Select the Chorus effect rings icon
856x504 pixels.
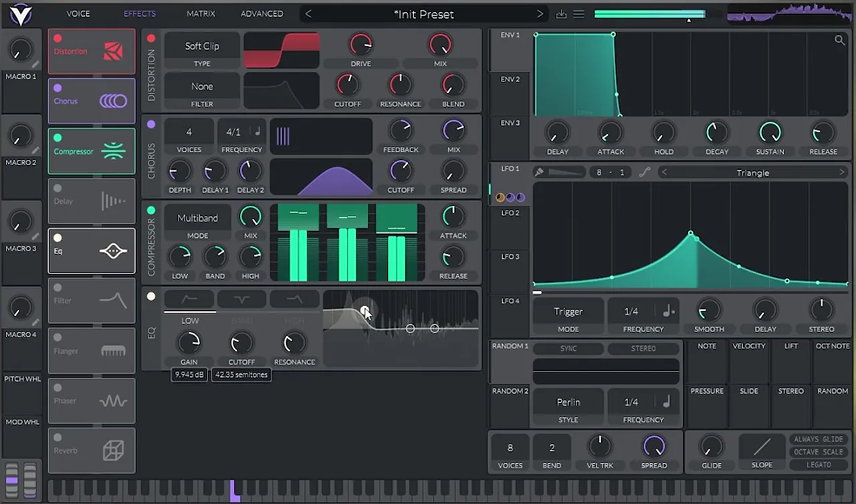coord(113,102)
